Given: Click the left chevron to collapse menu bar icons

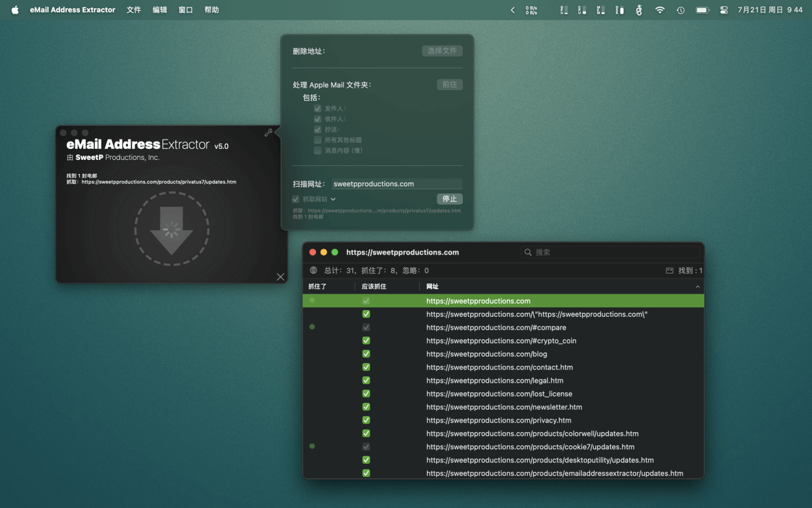Looking at the screenshot, I should (x=512, y=10).
